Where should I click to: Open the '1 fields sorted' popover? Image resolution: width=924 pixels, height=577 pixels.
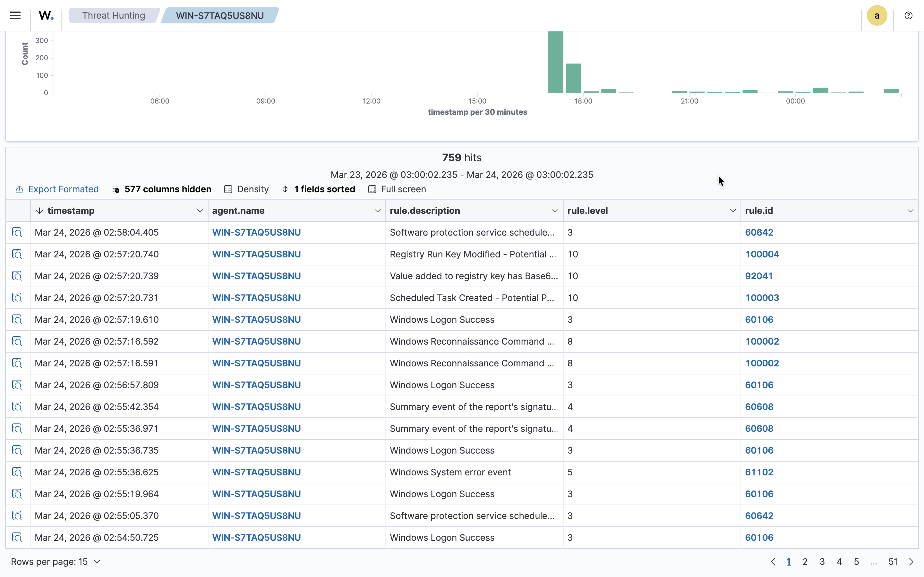[319, 189]
